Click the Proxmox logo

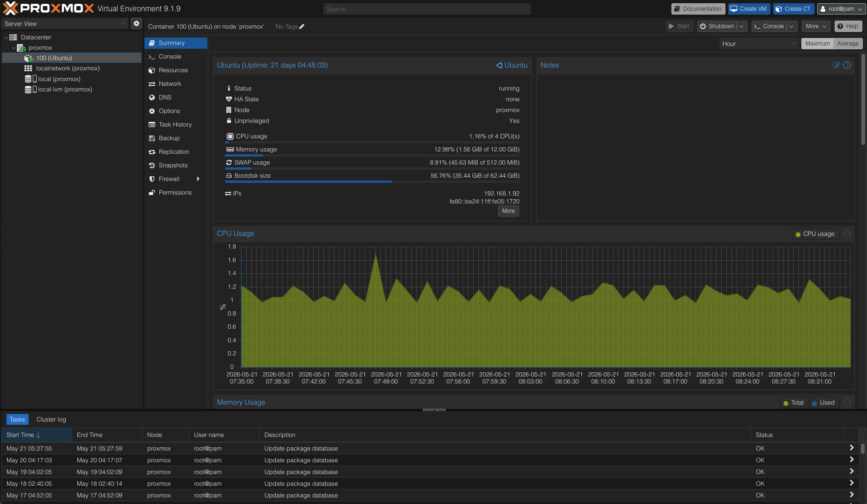point(49,8)
